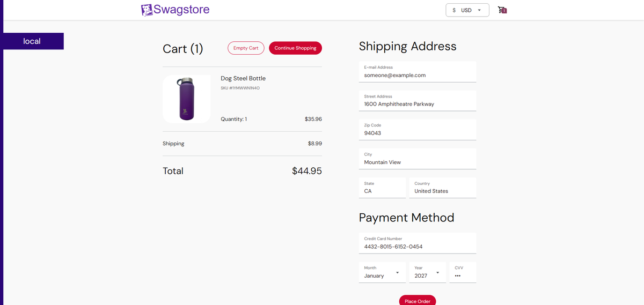The width and height of the screenshot is (644, 305).
Task: Expand the Year dropdown arrow
Action: (x=437, y=273)
